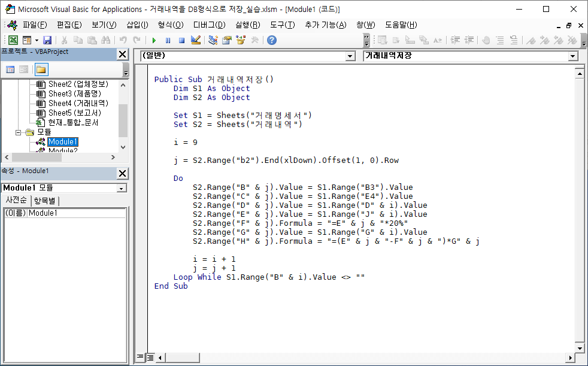
Task: Select the 사전순 tab
Action: [x=16, y=201]
